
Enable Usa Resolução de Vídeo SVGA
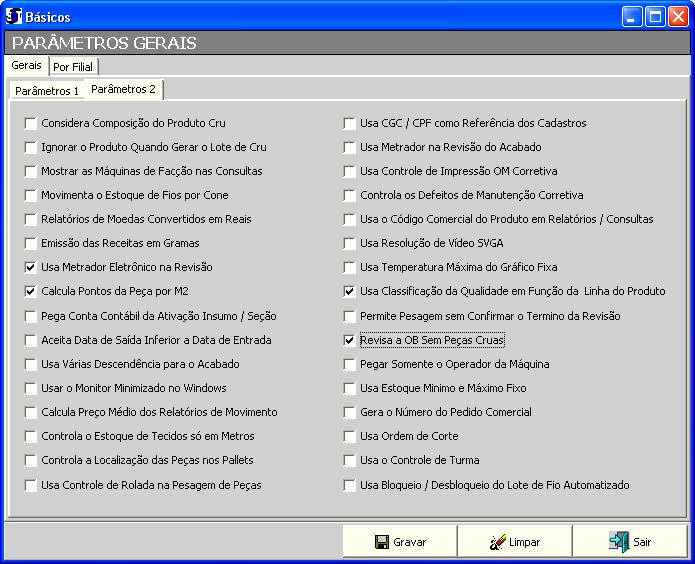(350, 244)
